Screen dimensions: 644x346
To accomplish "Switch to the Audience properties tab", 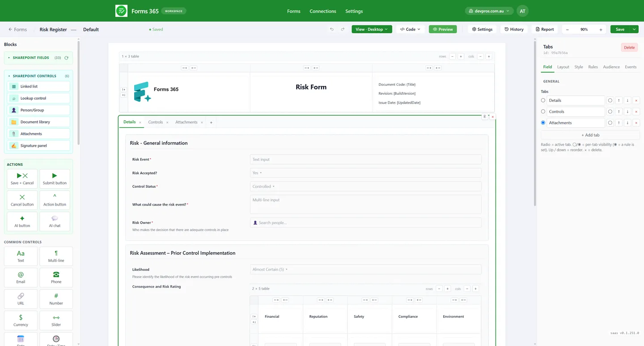I will pos(611,67).
